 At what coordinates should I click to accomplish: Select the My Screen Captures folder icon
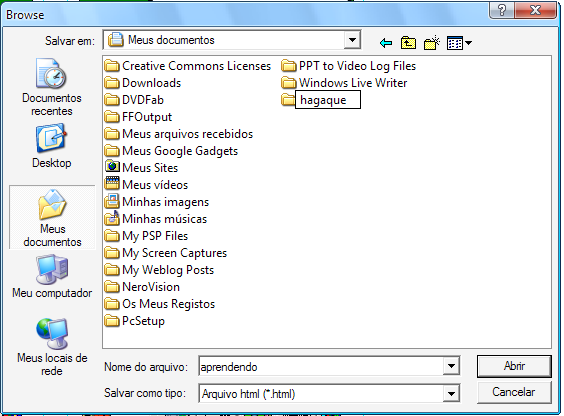(112, 253)
